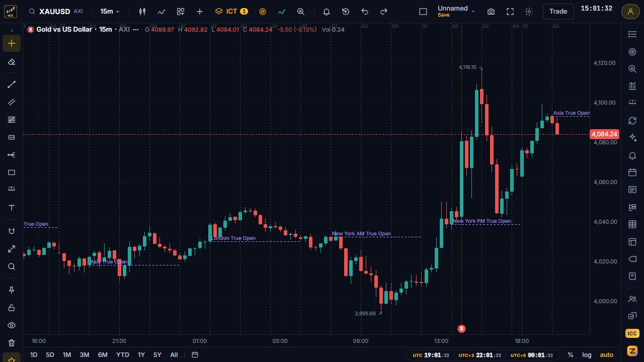This screenshot has width=644, height=362.
Task: Select the YTD range tab
Action: (123, 354)
